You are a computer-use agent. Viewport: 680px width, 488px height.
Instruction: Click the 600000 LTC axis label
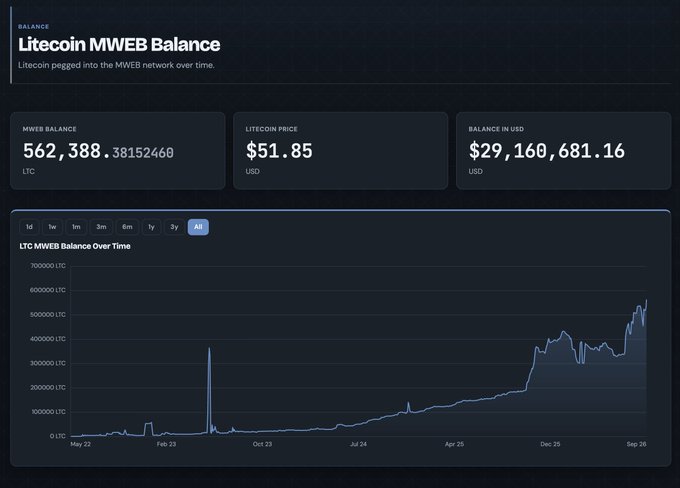(x=48, y=290)
